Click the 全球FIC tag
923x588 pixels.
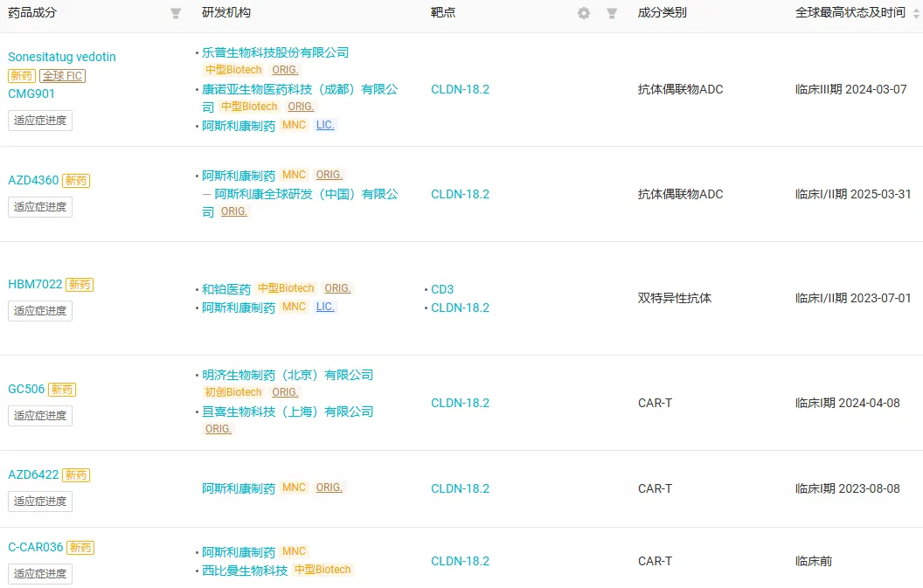point(63,76)
